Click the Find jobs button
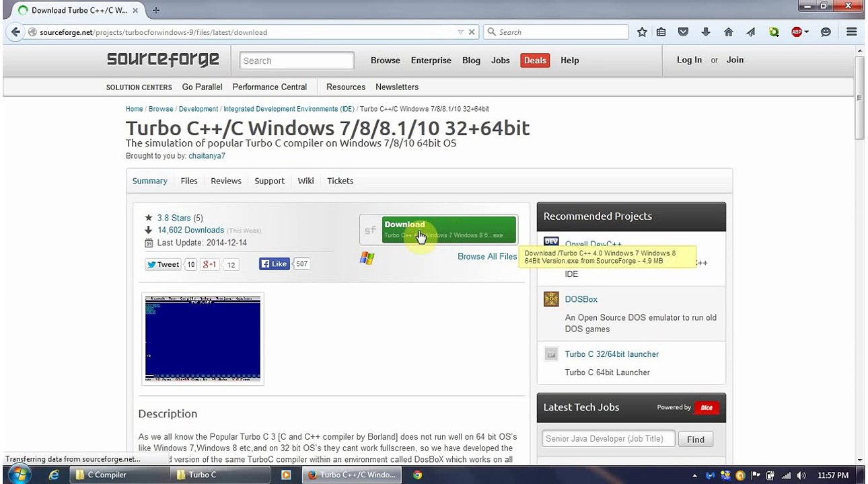This screenshot has height=484, width=868. pos(696,440)
